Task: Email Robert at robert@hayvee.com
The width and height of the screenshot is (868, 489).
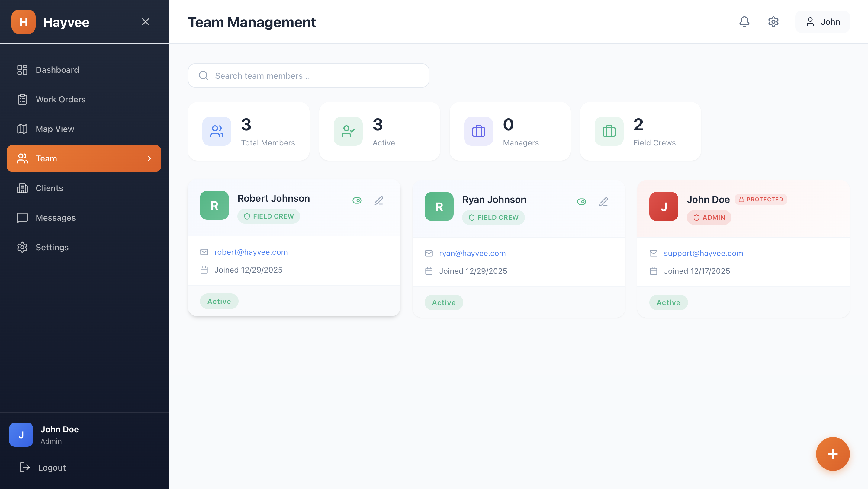Action: point(251,252)
